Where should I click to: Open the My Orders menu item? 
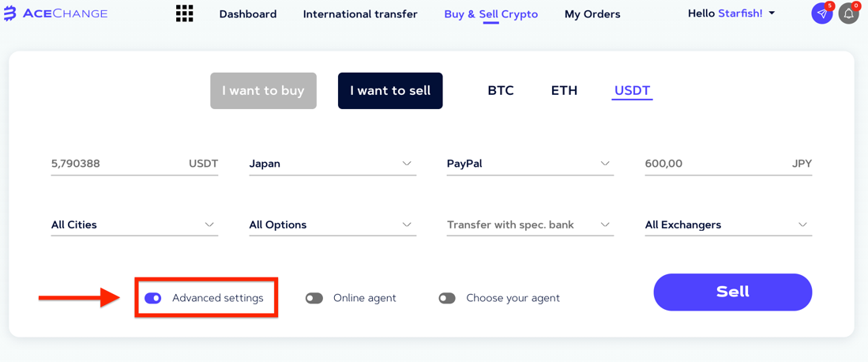click(x=592, y=14)
